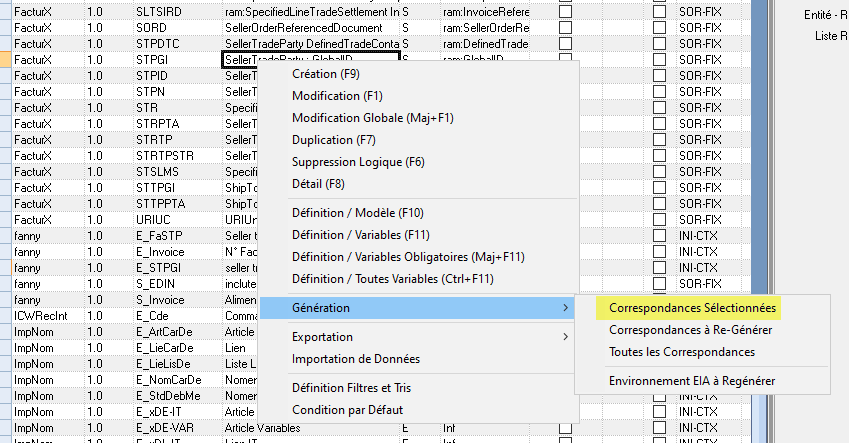Tick checkbox beside SOR-FIX in STPID row
The height and width of the screenshot is (443, 849).
point(659,75)
